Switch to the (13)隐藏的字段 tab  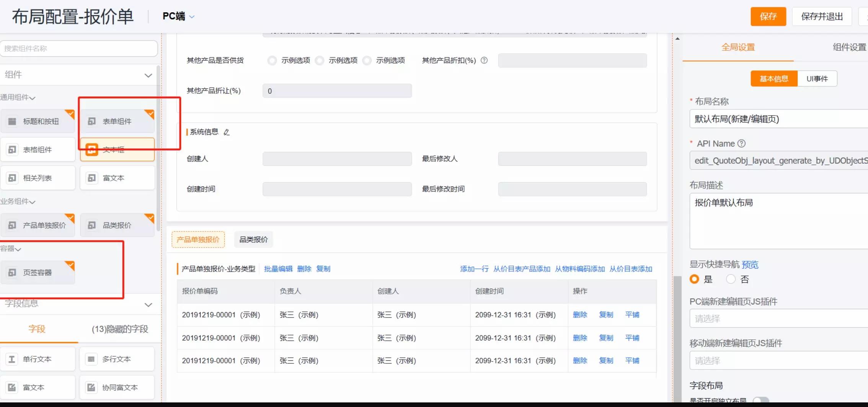[x=120, y=329]
